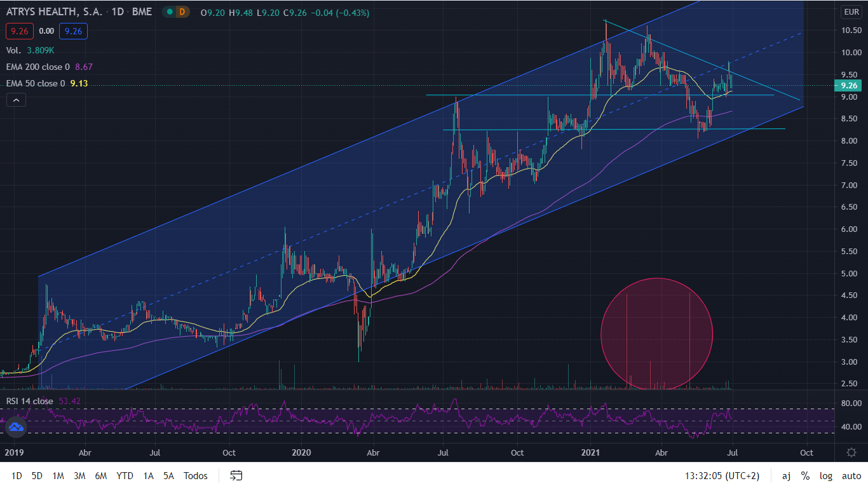Open timezone menu showing 13:32:05 (UTC+2)
The width and height of the screenshot is (868, 488).
(x=722, y=475)
